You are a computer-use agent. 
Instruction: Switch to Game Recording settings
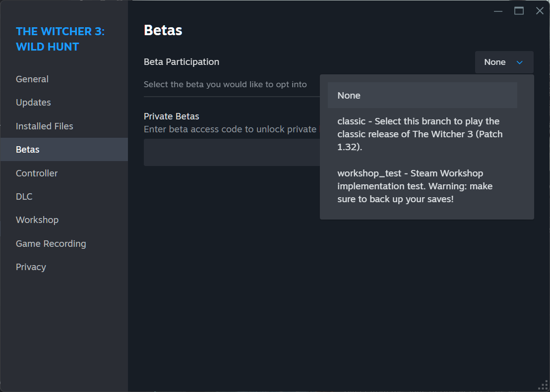[64, 243]
